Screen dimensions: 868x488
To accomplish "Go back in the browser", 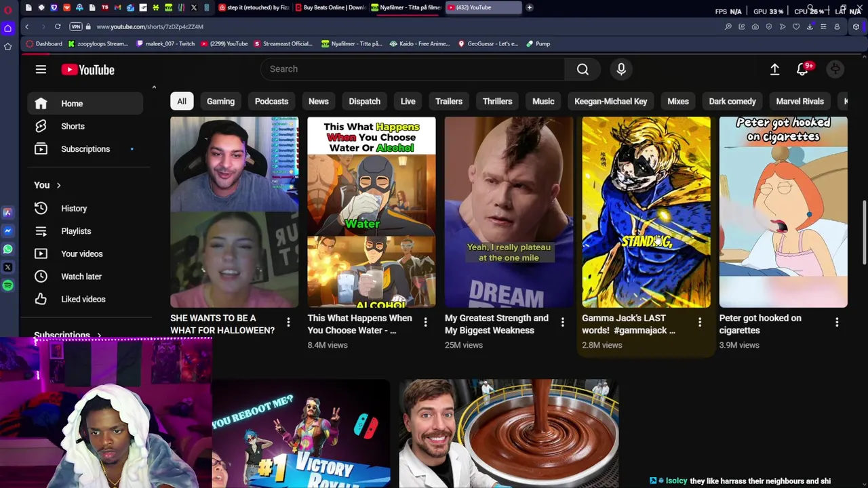I will pyautogui.click(x=26, y=26).
